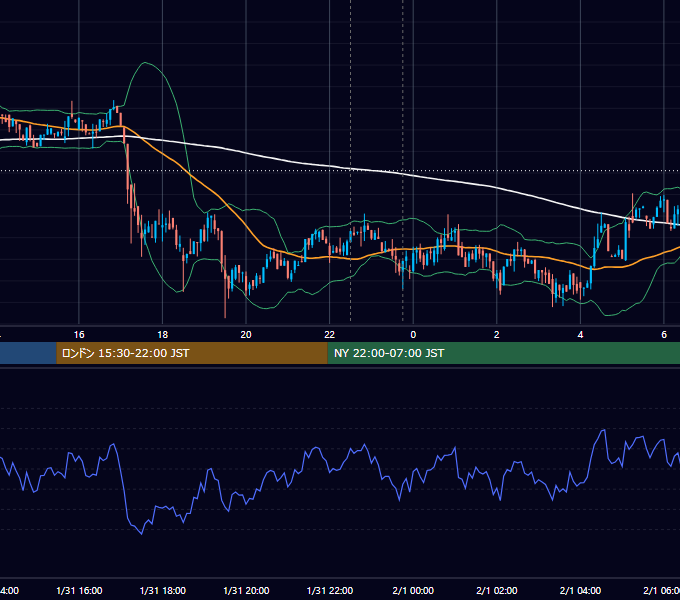Click the NY 22:00-07:00 JST session bar

pyautogui.click(x=503, y=353)
